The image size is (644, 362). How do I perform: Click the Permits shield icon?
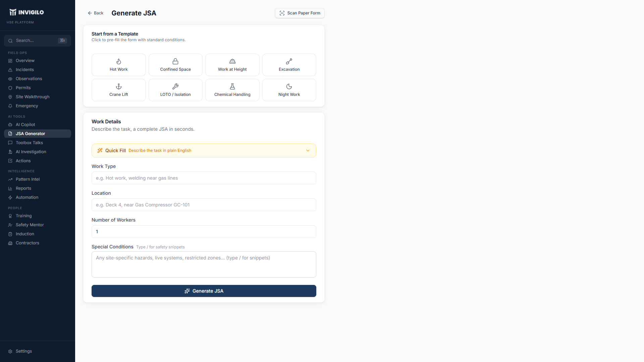pyautogui.click(x=10, y=88)
